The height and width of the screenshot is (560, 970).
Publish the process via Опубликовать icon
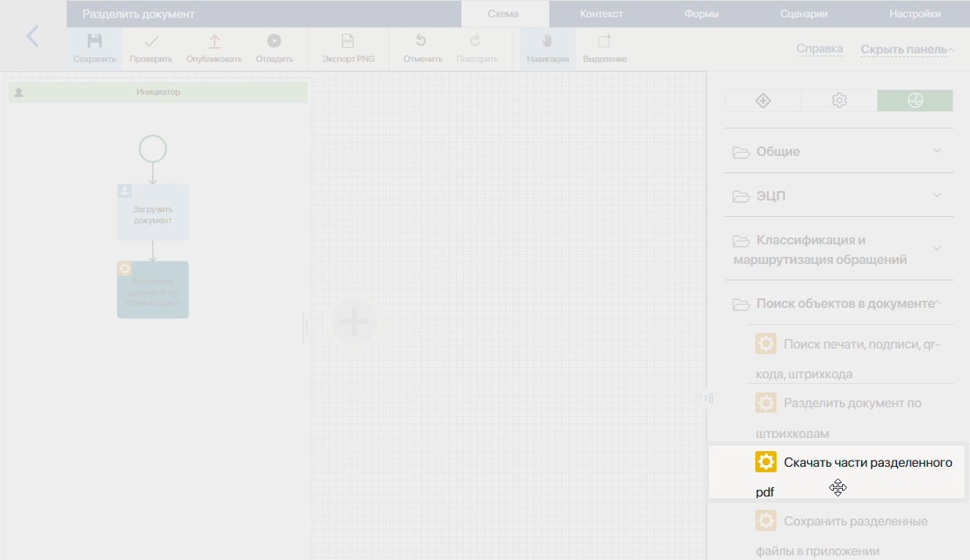[214, 42]
